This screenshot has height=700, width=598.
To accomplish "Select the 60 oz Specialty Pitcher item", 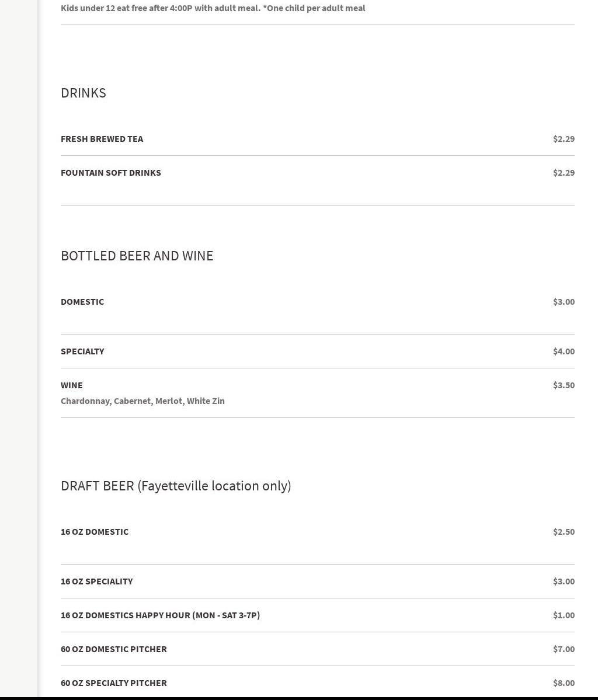I will point(114,683).
